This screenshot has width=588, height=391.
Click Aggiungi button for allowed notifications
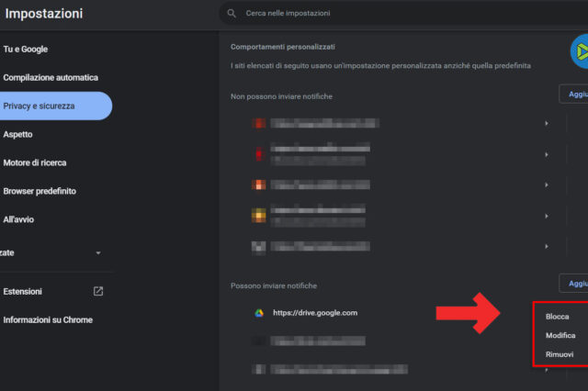pos(573,284)
